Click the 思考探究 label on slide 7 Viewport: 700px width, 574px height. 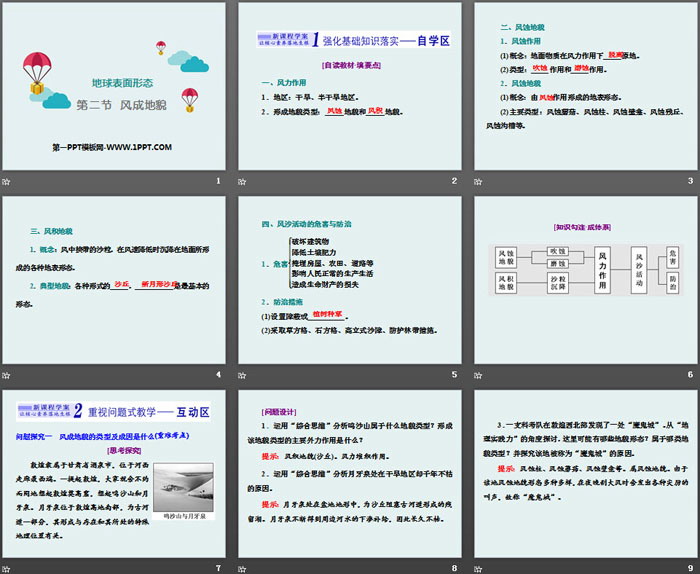(x=124, y=450)
